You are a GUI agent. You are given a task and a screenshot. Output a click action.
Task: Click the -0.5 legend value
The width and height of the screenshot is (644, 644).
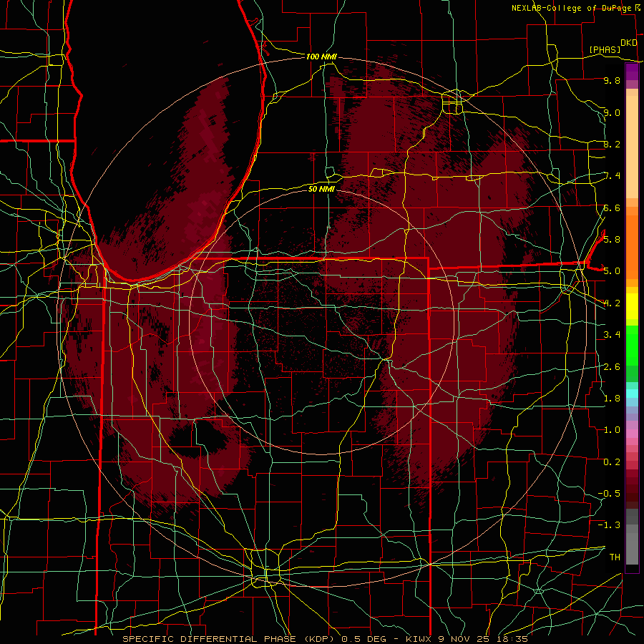(609, 494)
